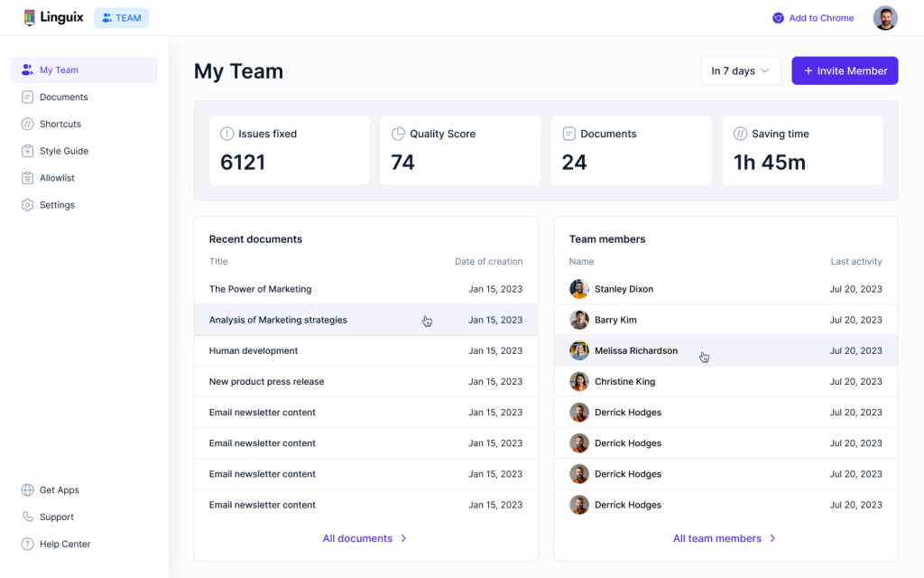
Task: Open Analysis of Marketing strategies document
Action: tap(278, 320)
